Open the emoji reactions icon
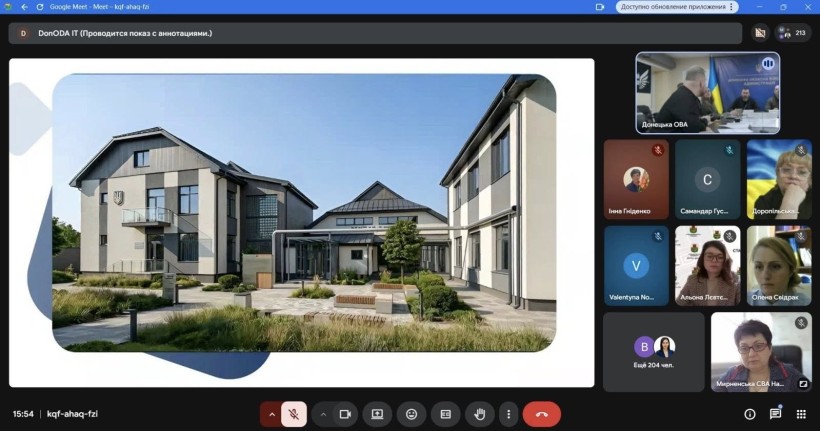 [411, 414]
